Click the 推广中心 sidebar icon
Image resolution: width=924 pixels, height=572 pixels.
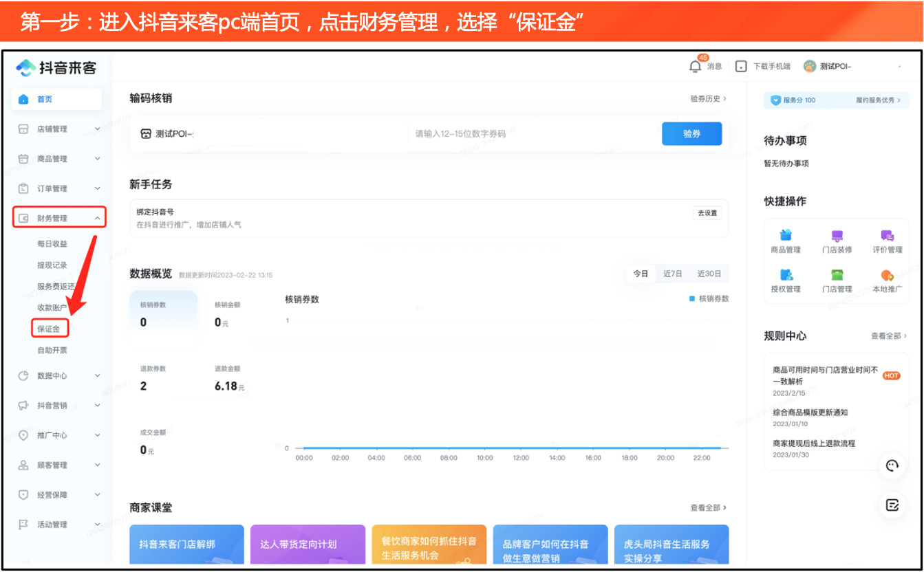pos(23,435)
